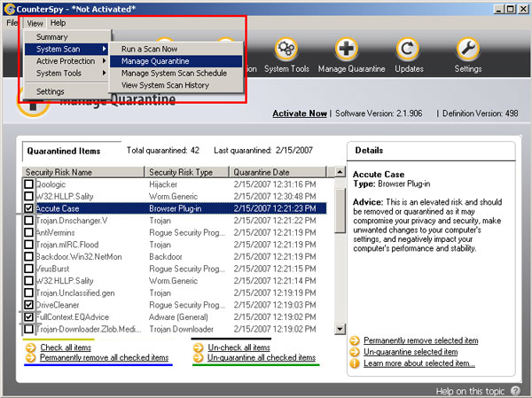Open the Help menu
This screenshot has height=398, width=532.
58,23
